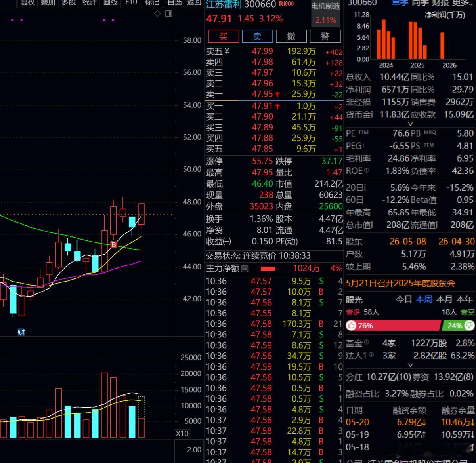Click the info icon beside 流通值

coord(436,225)
